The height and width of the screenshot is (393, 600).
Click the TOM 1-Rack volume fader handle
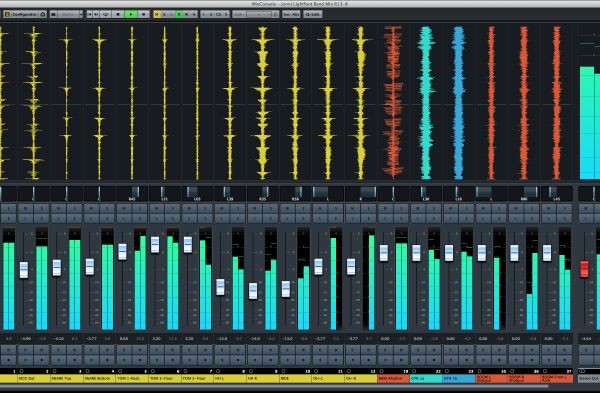pos(122,252)
